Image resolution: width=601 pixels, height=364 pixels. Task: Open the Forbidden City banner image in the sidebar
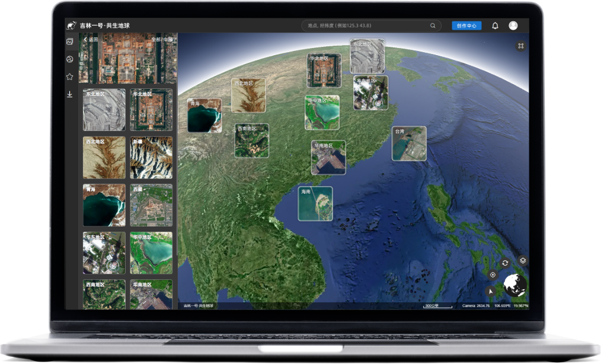point(128,58)
